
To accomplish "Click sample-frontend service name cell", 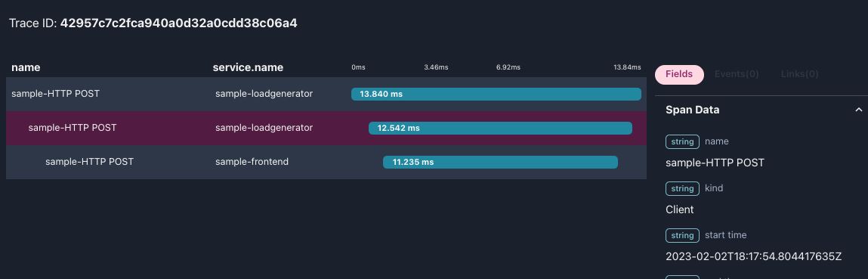I will coord(252,162).
